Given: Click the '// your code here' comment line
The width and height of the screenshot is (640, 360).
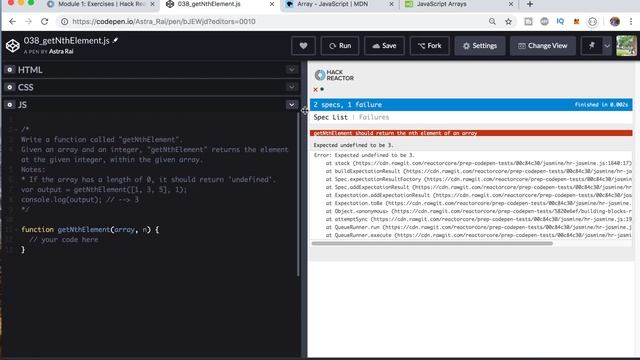Looking at the screenshot, I should pyautogui.click(x=64, y=240).
